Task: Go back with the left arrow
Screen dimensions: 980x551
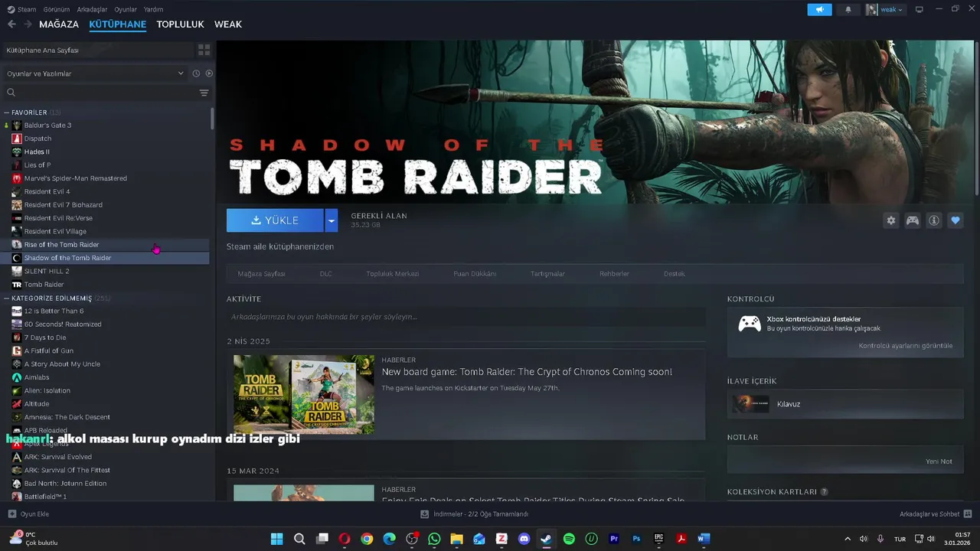Action: (11, 24)
